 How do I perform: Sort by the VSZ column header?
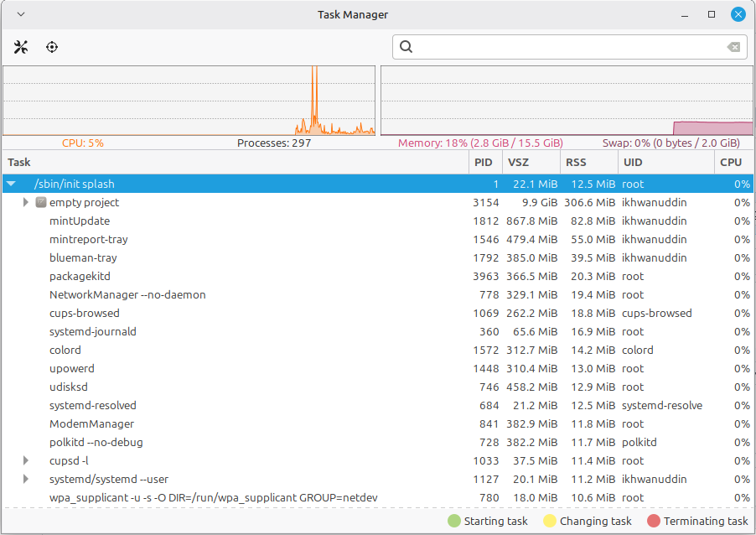point(531,162)
